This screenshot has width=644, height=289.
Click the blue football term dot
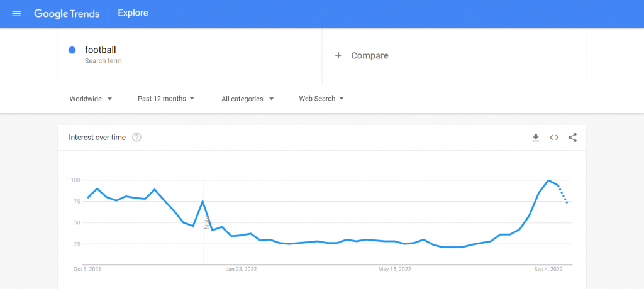click(x=72, y=50)
